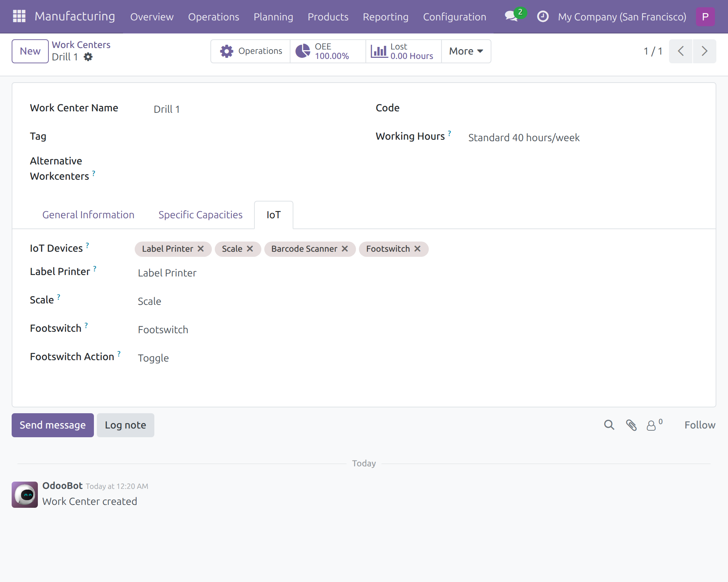This screenshot has height=582, width=728.
Task: Click Send message button
Action: (53, 425)
